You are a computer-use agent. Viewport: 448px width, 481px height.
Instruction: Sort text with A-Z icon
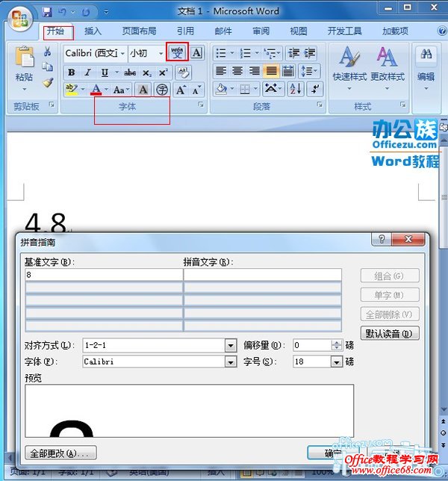[x=296, y=90]
